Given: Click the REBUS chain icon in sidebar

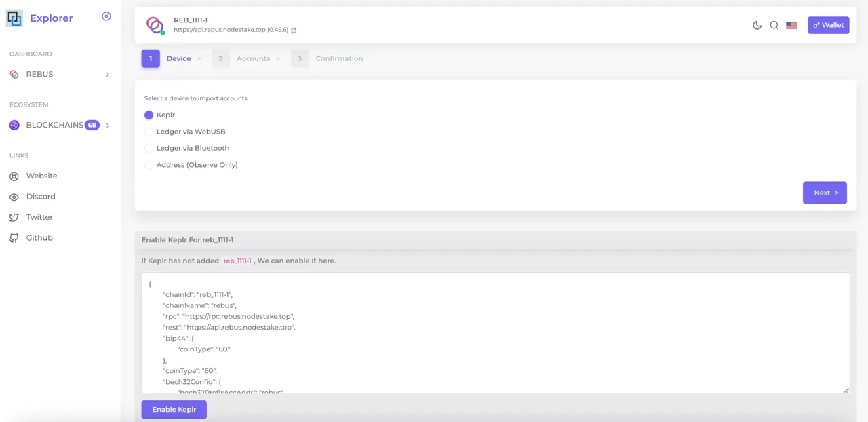Looking at the screenshot, I should tap(14, 74).
